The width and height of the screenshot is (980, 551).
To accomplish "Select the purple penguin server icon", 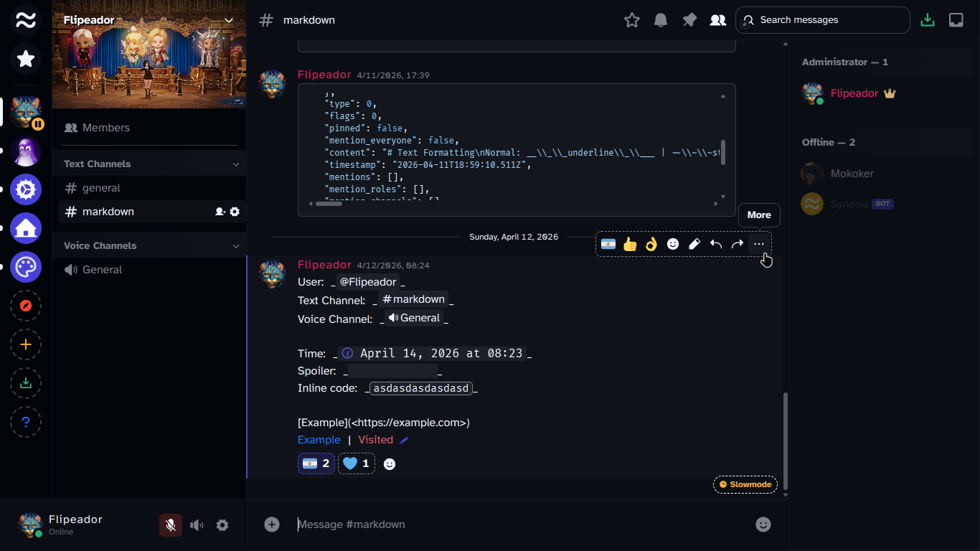I will 26,151.
